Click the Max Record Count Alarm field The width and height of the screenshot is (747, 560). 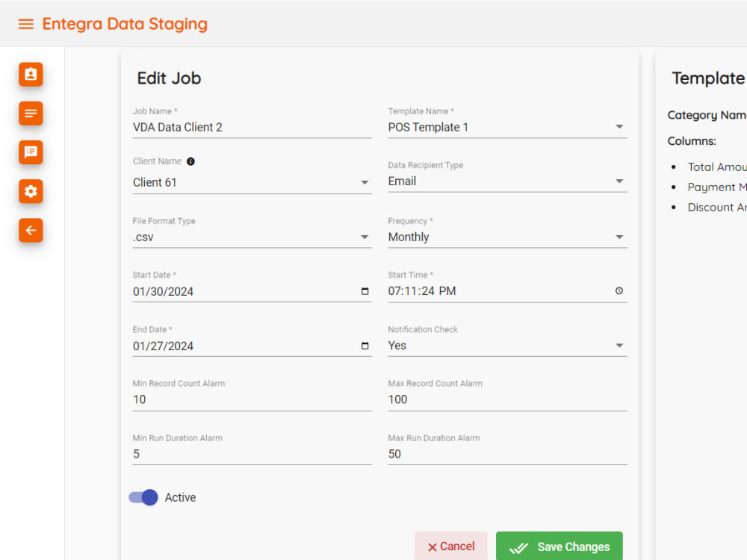click(507, 399)
